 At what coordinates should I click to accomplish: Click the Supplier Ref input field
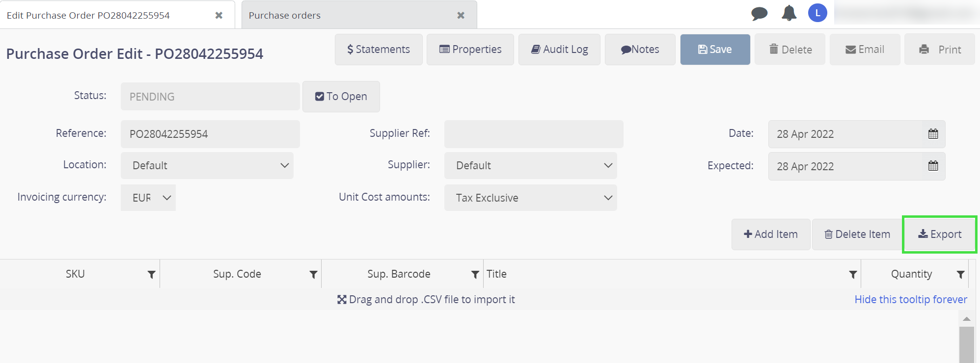coord(534,134)
